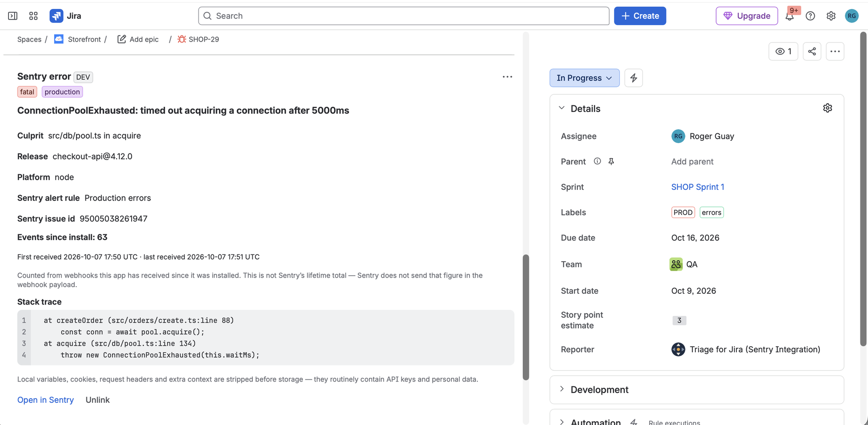Click Unlink

pos(98,400)
